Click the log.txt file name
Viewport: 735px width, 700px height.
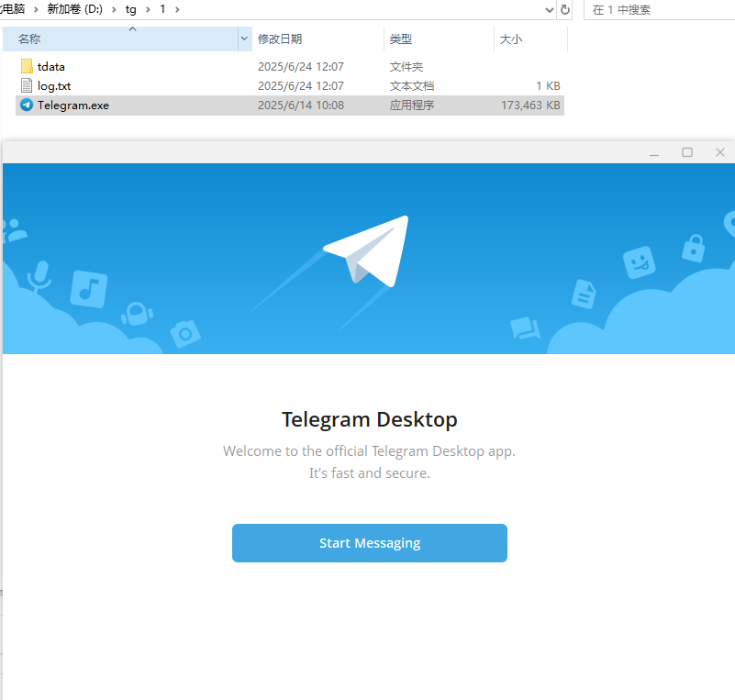54,85
